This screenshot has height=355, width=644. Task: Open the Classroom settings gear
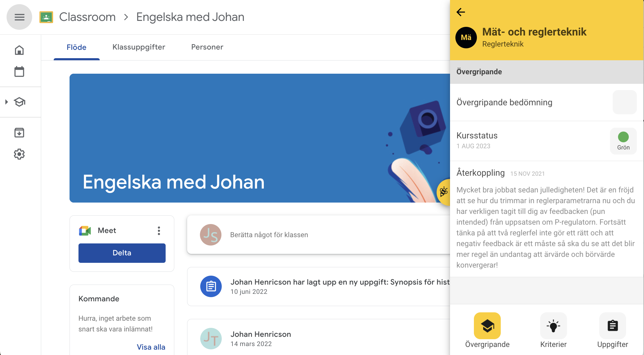pos(19,154)
